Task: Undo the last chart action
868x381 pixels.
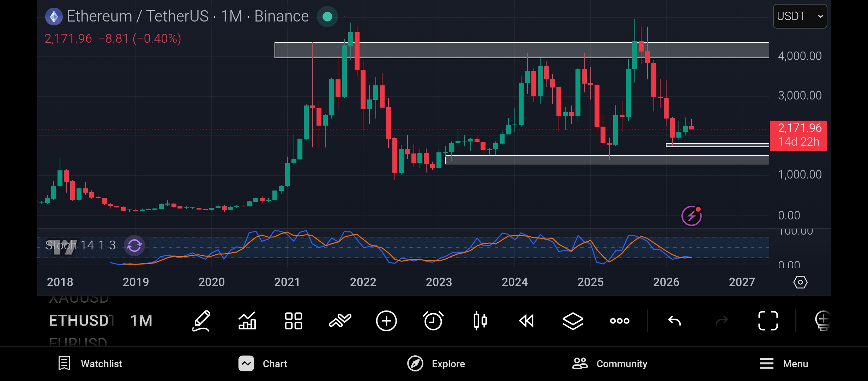Action: (x=675, y=321)
